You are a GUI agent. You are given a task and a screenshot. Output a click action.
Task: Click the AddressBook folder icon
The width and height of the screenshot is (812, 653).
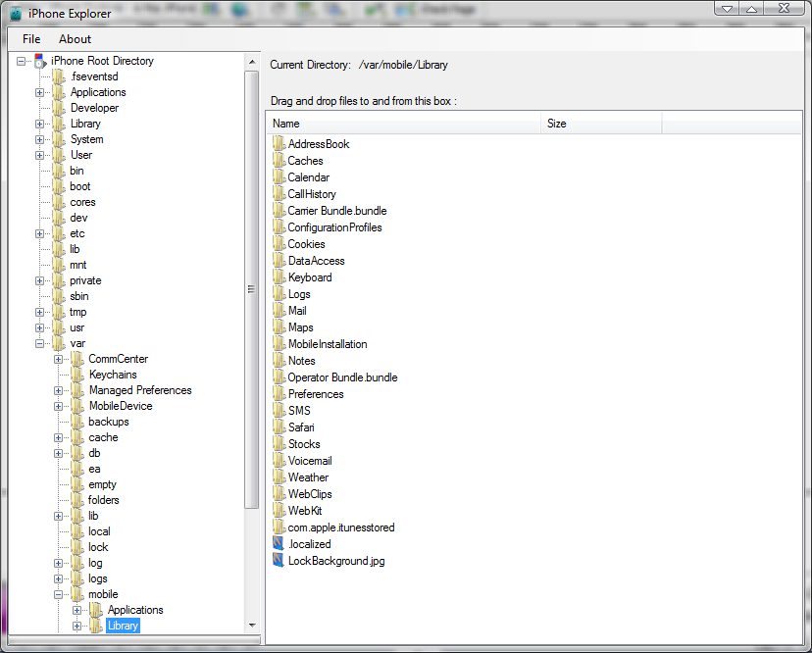tap(279, 143)
